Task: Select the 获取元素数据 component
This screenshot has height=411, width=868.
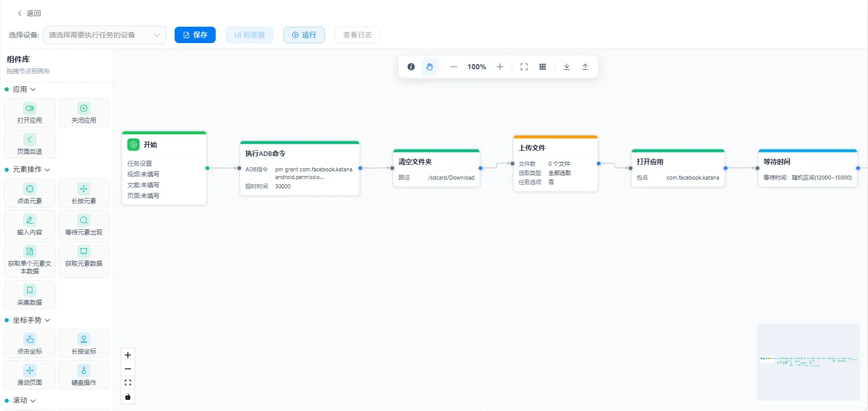Action: pos(84,260)
